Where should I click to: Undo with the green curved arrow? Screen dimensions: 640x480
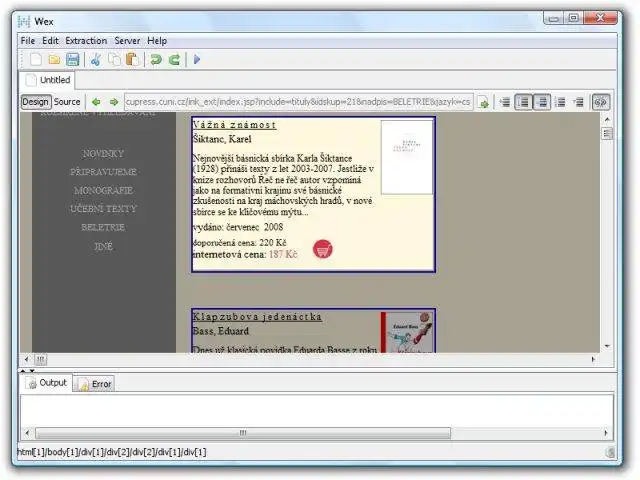pyautogui.click(x=156, y=60)
